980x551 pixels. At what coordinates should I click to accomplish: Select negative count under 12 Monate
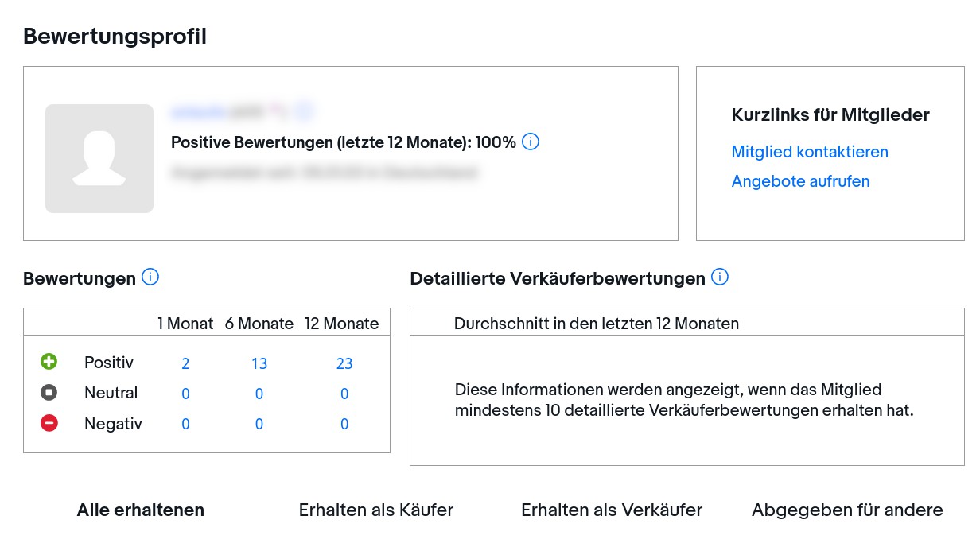click(x=344, y=425)
